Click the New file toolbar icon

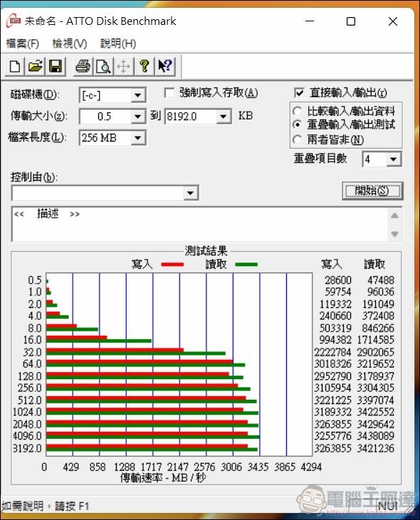point(15,66)
